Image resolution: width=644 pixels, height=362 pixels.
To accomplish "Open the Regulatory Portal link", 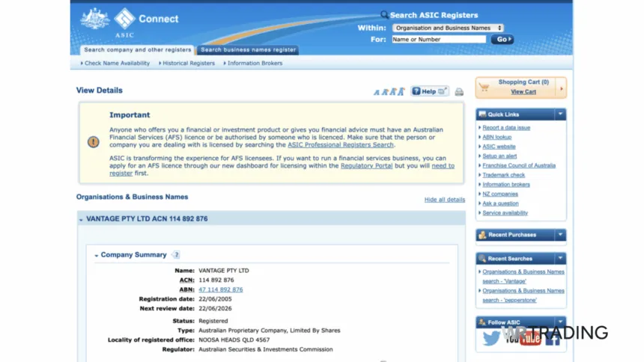I will (x=366, y=166).
